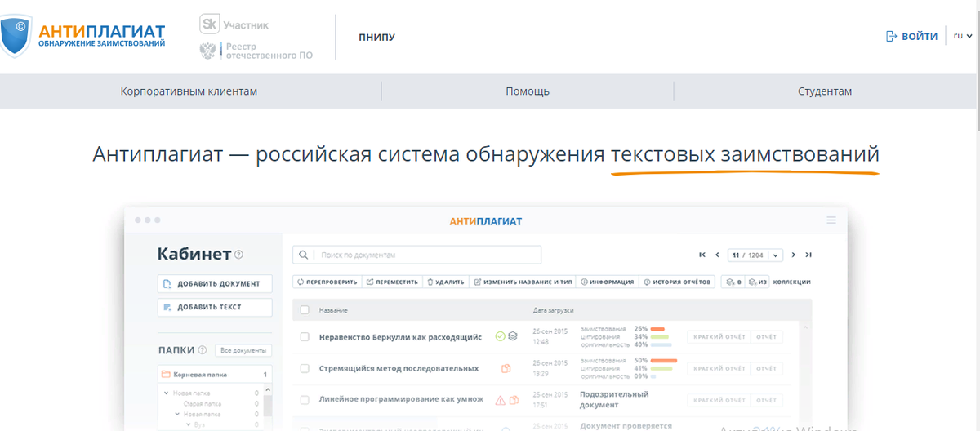The image size is (980, 431).
Task: Open Студентам menu
Action: click(x=825, y=91)
